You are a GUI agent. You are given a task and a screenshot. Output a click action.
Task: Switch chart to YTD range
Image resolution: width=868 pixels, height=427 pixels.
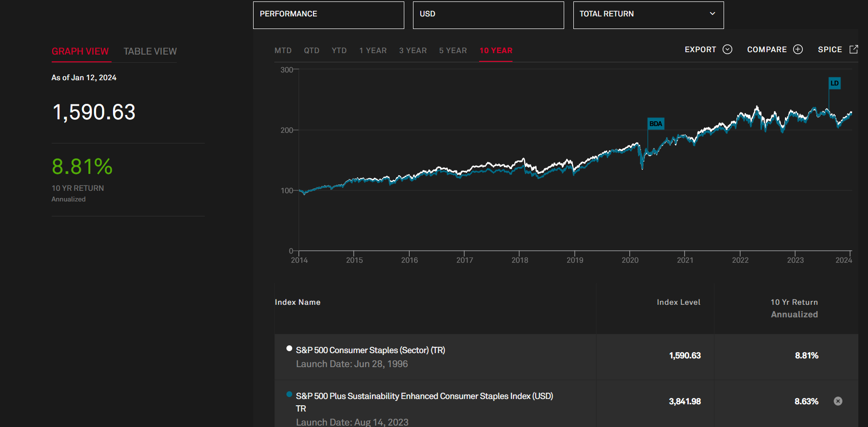point(339,50)
